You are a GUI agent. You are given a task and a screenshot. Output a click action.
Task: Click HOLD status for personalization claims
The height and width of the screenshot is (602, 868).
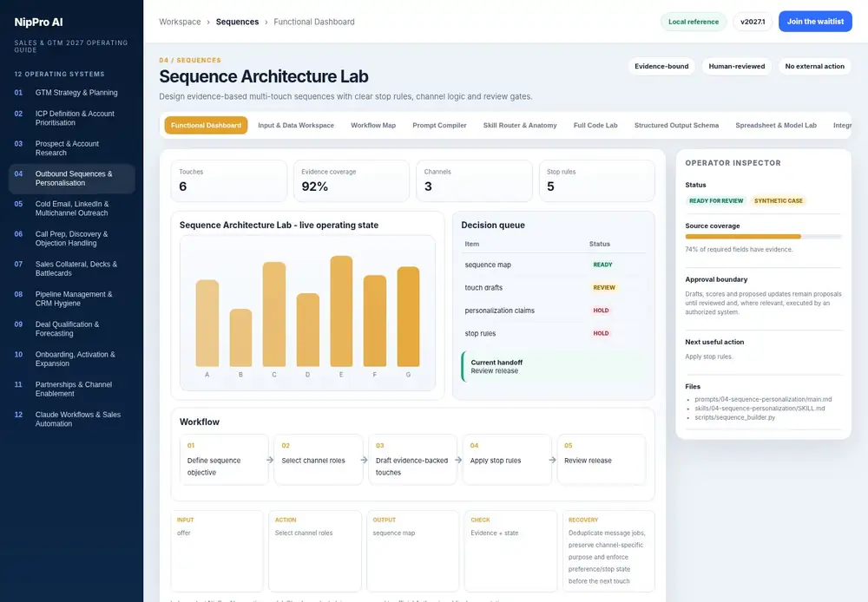pyautogui.click(x=601, y=311)
